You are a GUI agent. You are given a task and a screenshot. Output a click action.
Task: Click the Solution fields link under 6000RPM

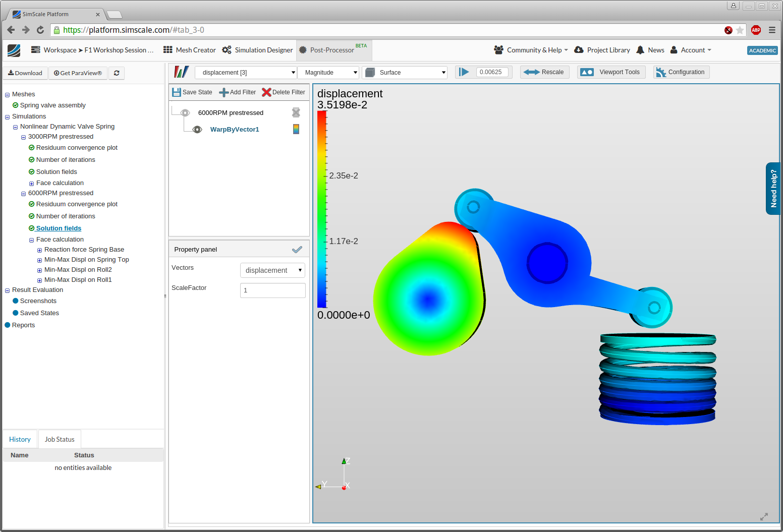point(59,228)
